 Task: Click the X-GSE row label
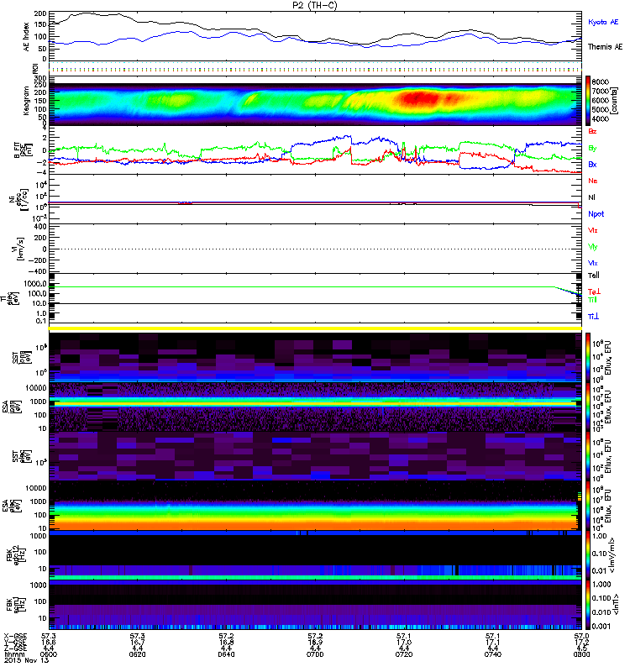coord(15,636)
